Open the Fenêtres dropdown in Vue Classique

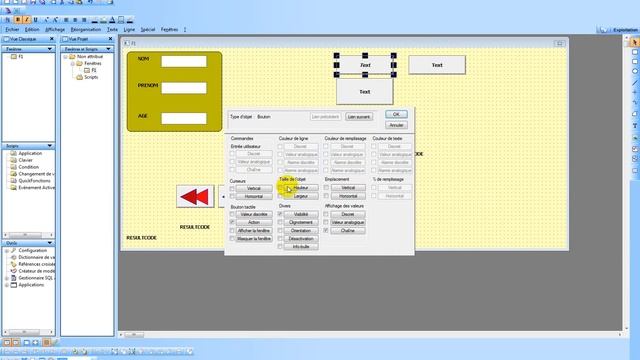[50, 49]
